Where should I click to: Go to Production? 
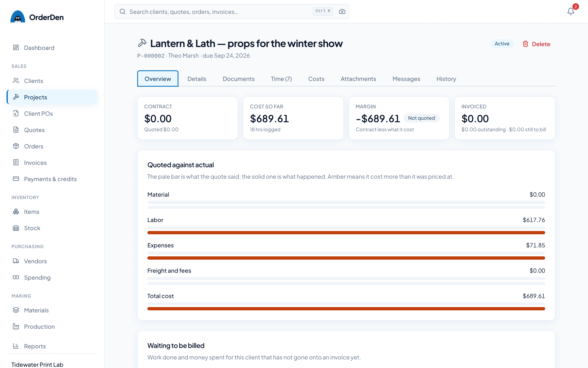click(52, 327)
